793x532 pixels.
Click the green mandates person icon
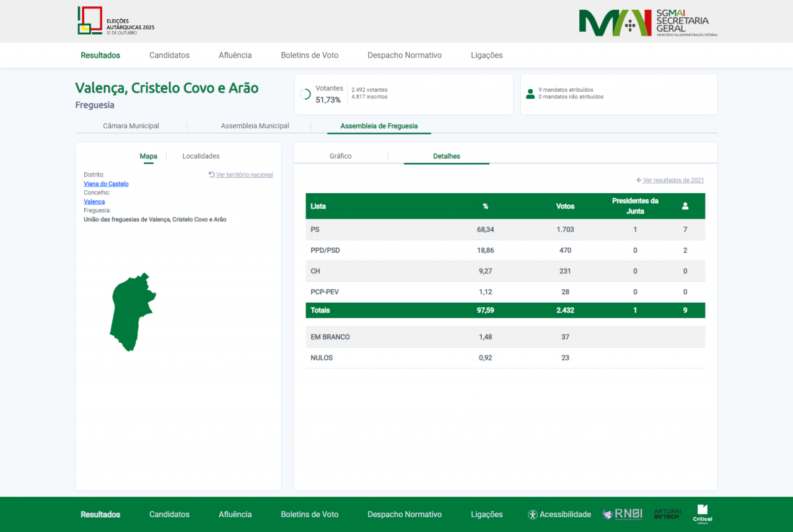[x=530, y=94]
